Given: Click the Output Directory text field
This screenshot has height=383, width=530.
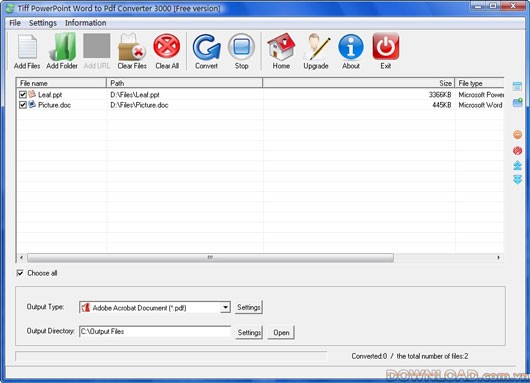Looking at the screenshot, I should [x=155, y=331].
